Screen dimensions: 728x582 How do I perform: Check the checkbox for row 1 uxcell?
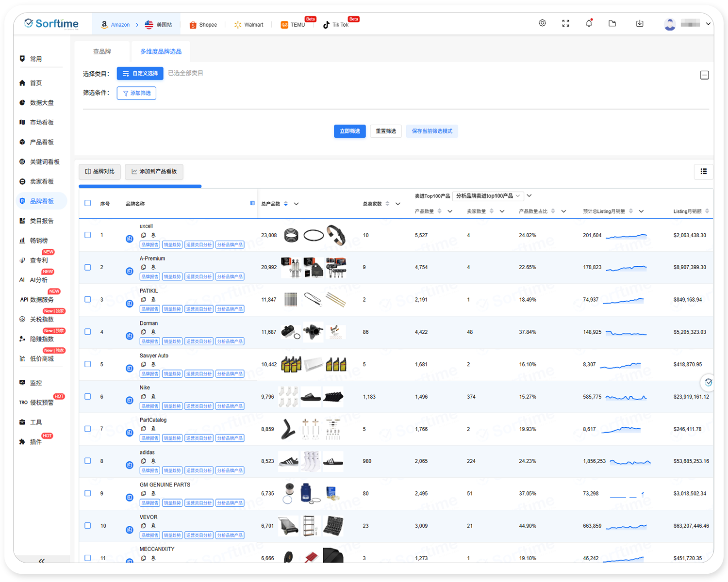(88, 235)
